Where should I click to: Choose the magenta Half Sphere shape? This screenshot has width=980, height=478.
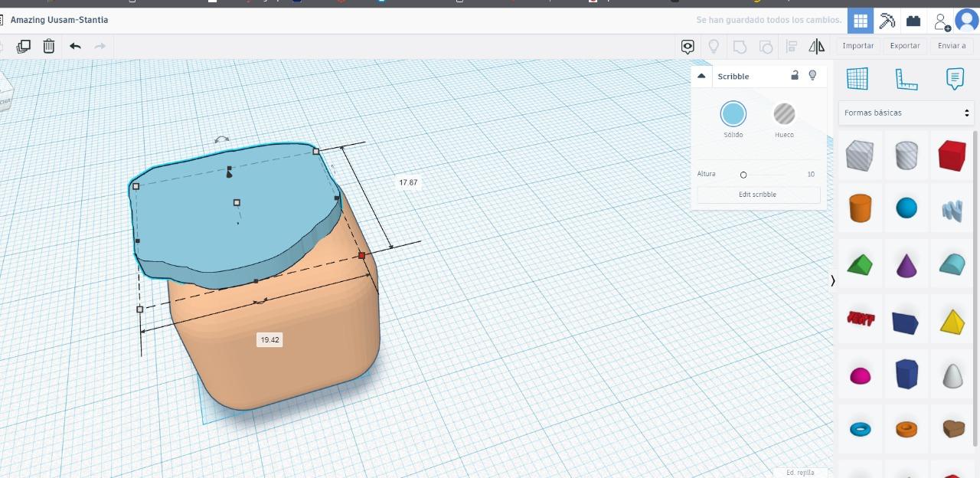coord(860,376)
